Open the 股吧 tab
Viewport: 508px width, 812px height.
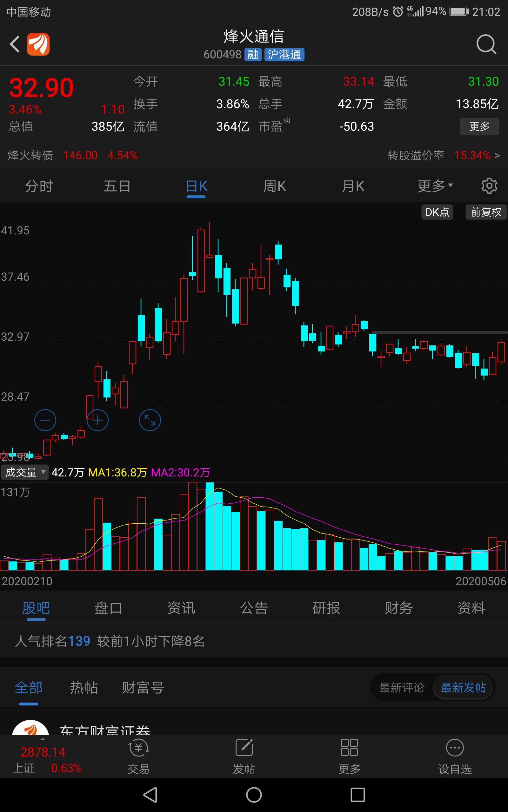point(36,608)
